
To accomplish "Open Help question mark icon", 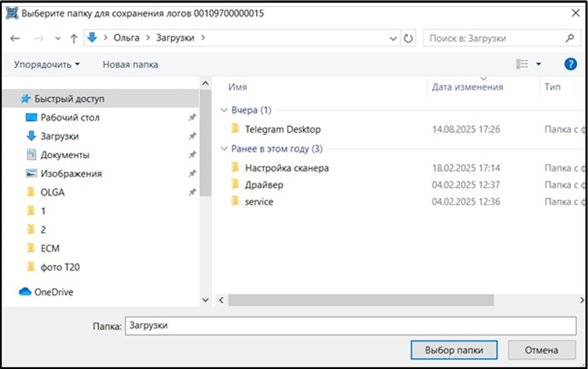I will pyautogui.click(x=571, y=64).
